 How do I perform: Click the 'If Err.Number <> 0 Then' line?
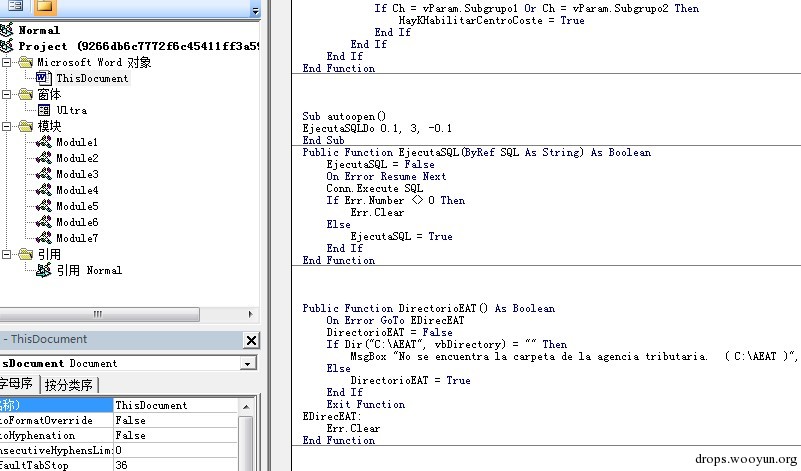[395, 200]
